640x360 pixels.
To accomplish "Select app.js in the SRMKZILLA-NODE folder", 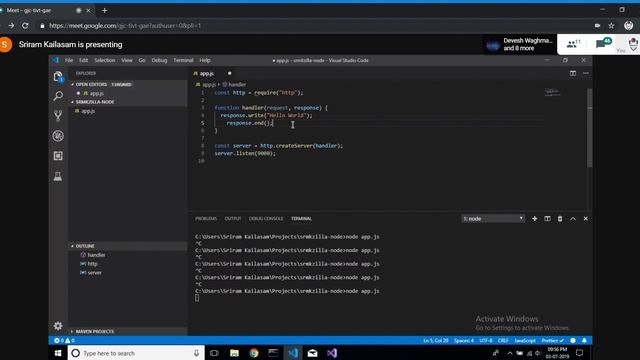I will click(88, 111).
